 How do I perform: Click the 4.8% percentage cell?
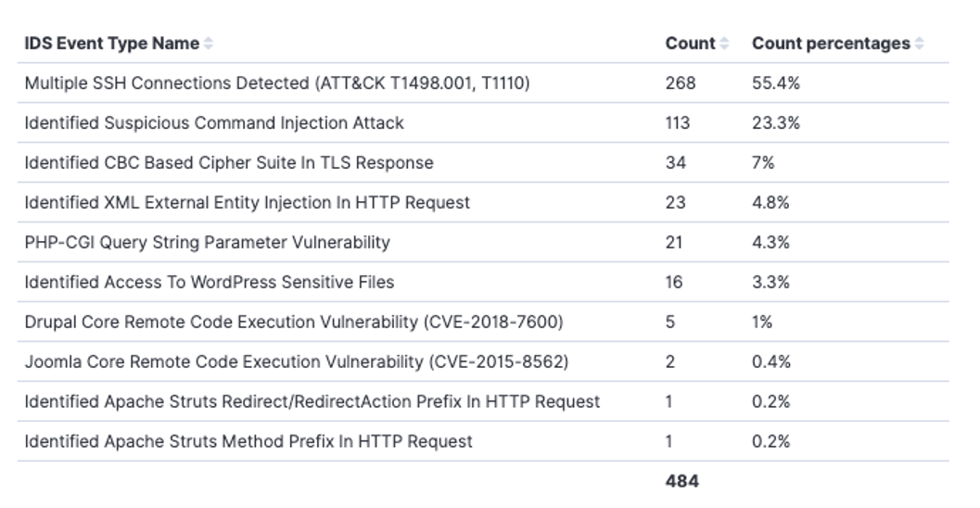(770, 203)
